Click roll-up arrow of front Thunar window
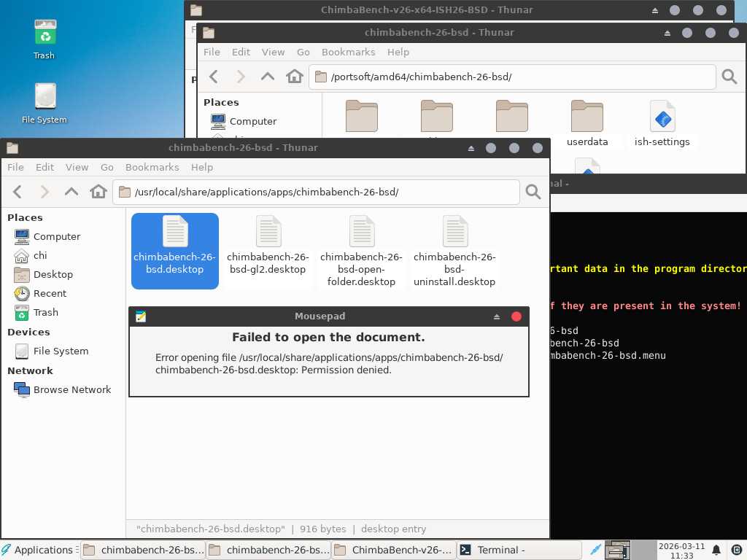747x560 pixels. (471, 148)
